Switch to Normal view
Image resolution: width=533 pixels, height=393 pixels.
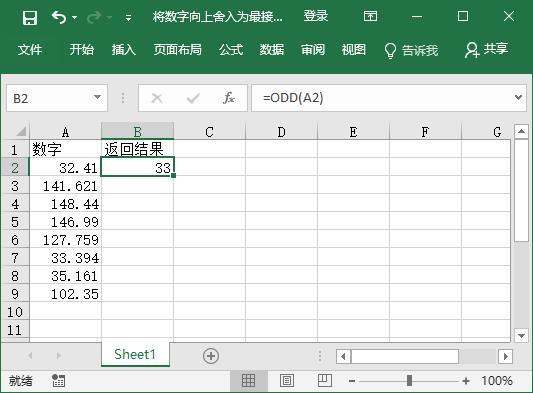pos(248,380)
